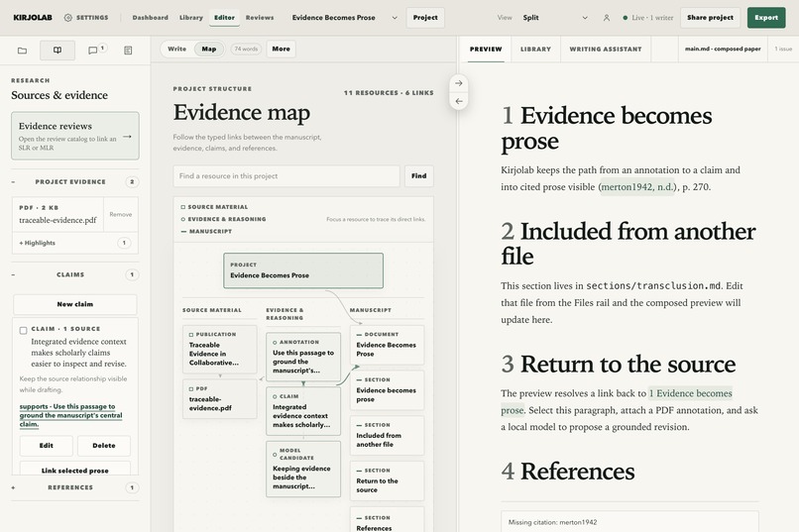The width and height of the screenshot is (799, 532).
Task: Click the '74 words' count badge
Action: coord(246,49)
